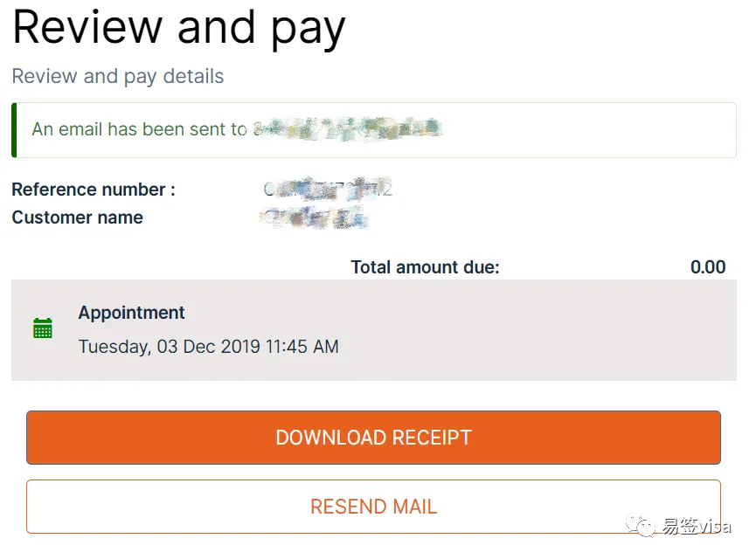This screenshot has width=756, height=559.
Task: Click the green bar on notification's left edge
Action: point(14,129)
